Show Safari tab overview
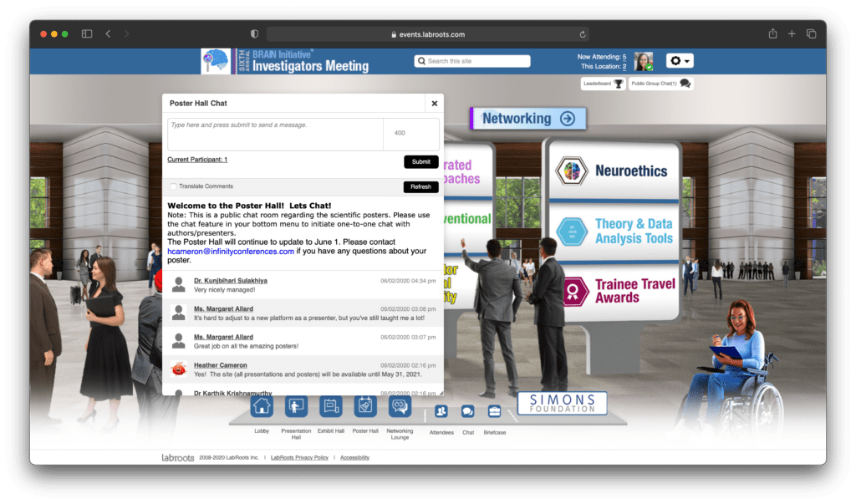This screenshot has width=856, height=504. point(811,34)
